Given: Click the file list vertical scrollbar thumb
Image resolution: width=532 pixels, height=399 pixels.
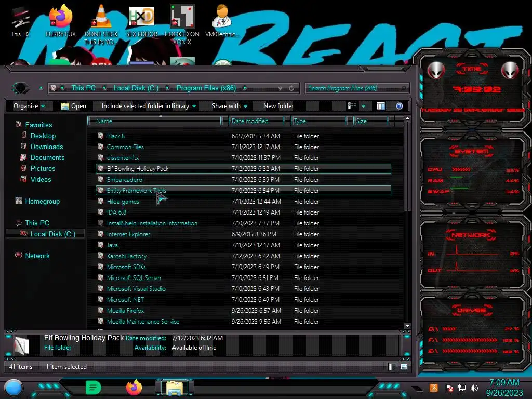Looking at the screenshot, I should pos(407,166).
